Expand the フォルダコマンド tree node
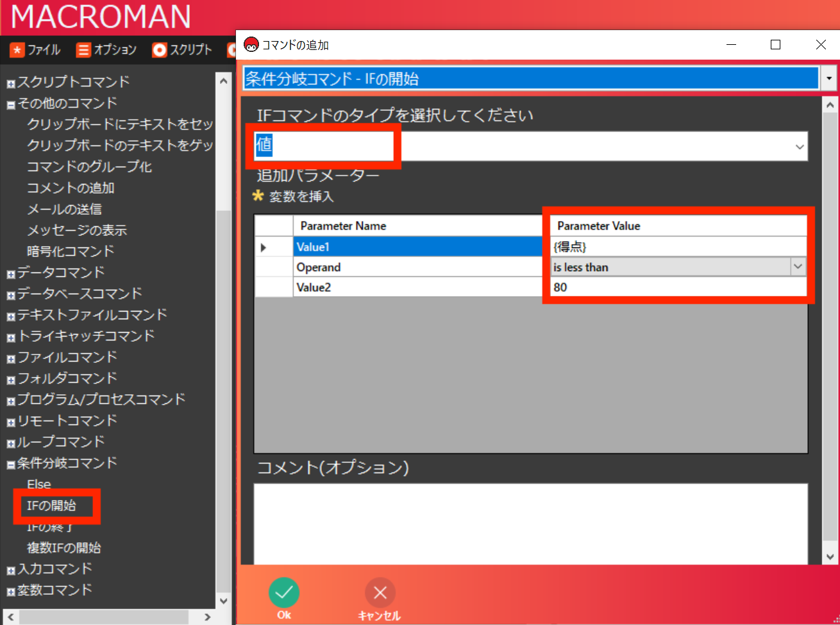Screen dimensions: 840x625 click(x=11, y=379)
